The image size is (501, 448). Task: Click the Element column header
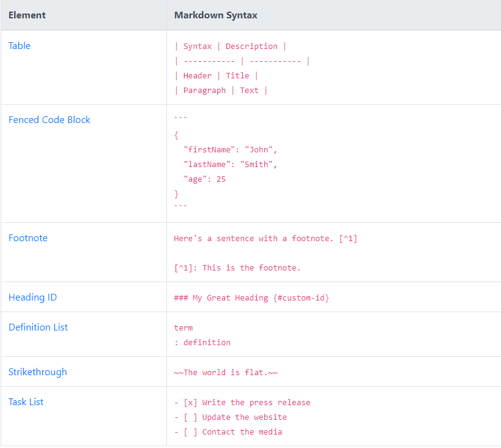[27, 15]
